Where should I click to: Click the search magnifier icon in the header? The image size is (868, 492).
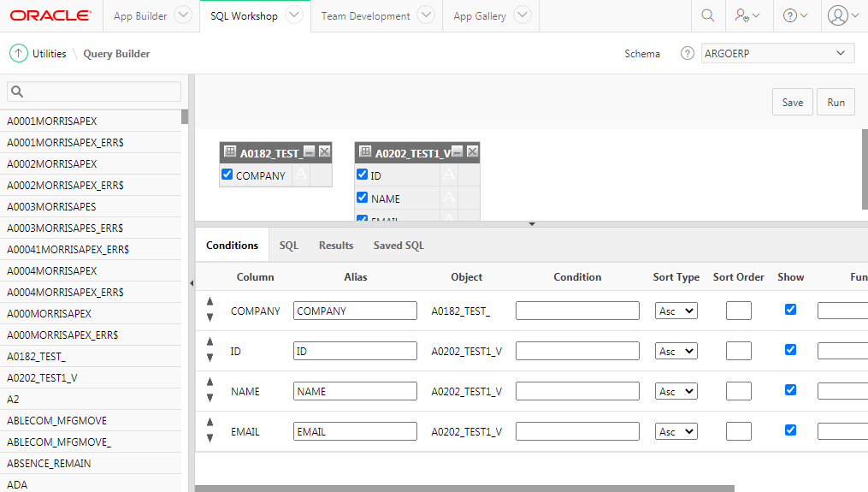coord(708,15)
